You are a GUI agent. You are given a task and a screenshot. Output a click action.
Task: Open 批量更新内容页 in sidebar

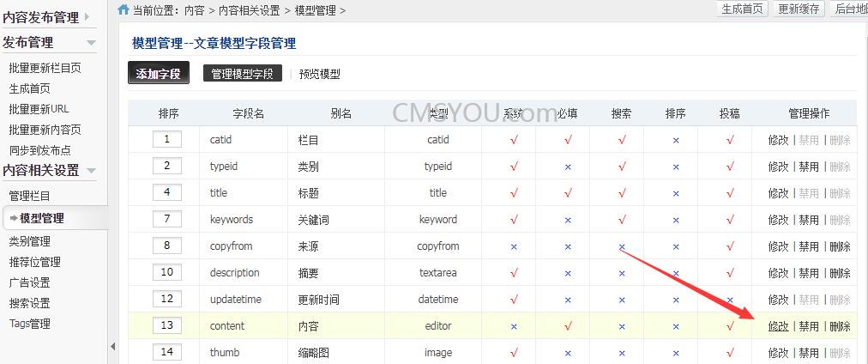click(45, 130)
